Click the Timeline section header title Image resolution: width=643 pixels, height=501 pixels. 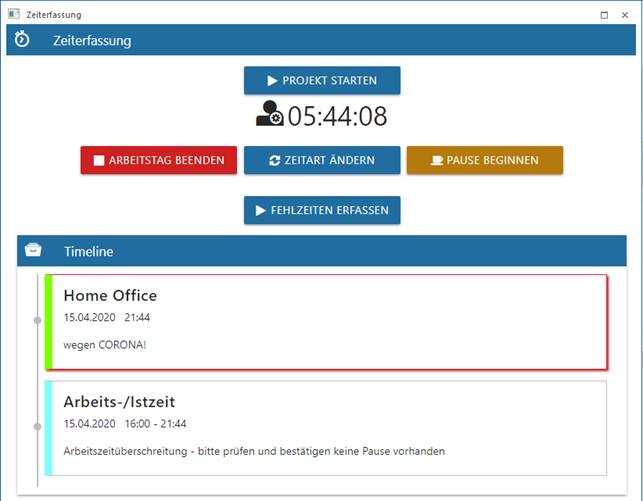pos(89,251)
